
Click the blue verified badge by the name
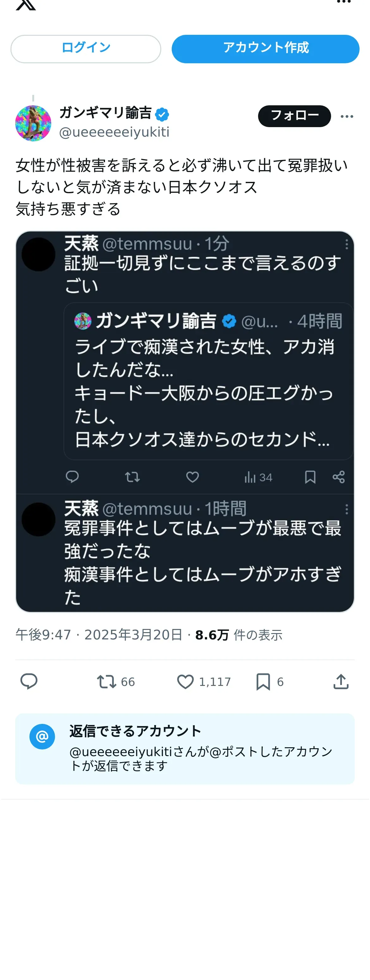click(162, 114)
